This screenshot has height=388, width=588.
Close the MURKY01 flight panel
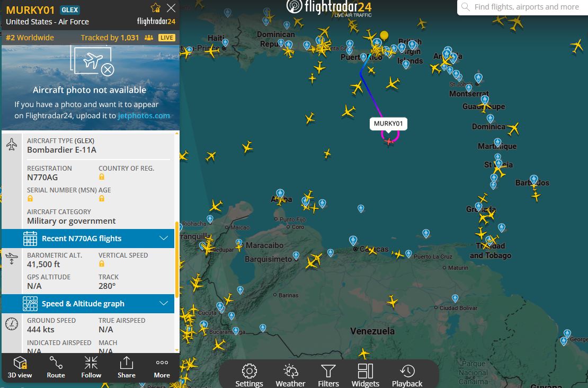(x=171, y=8)
